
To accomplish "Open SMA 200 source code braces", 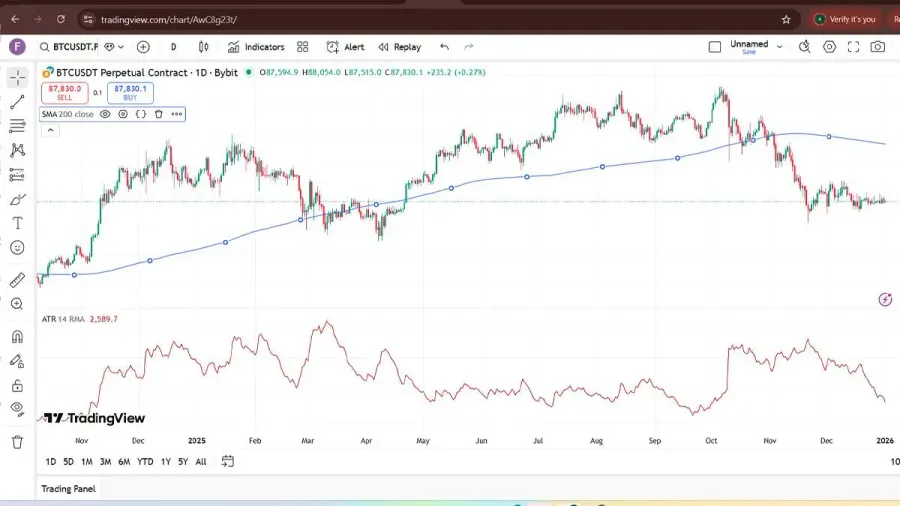I will click(141, 114).
